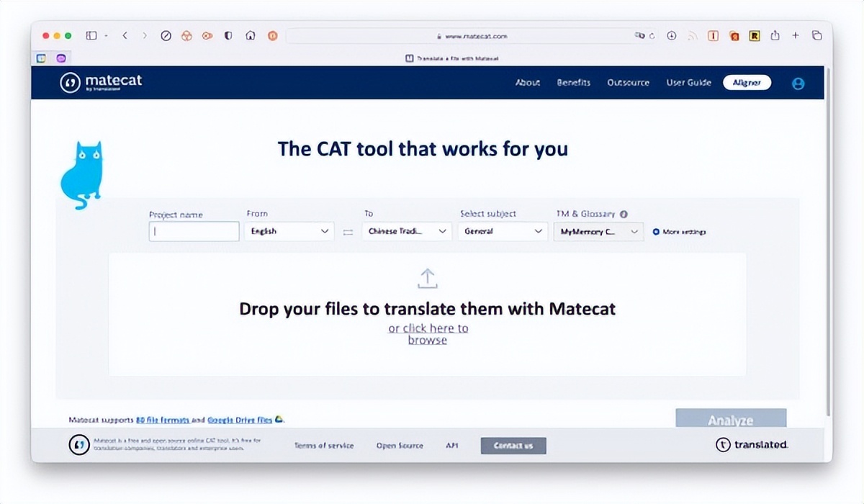Click the Contact us button
864x504 pixels.
point(513,446)
